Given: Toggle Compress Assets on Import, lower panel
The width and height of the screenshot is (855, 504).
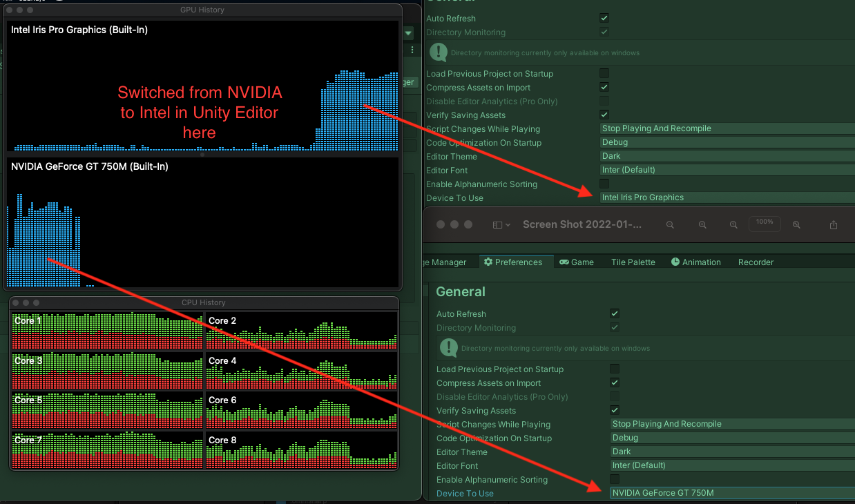Looking at the screenshot, I should tap(615, 382).
